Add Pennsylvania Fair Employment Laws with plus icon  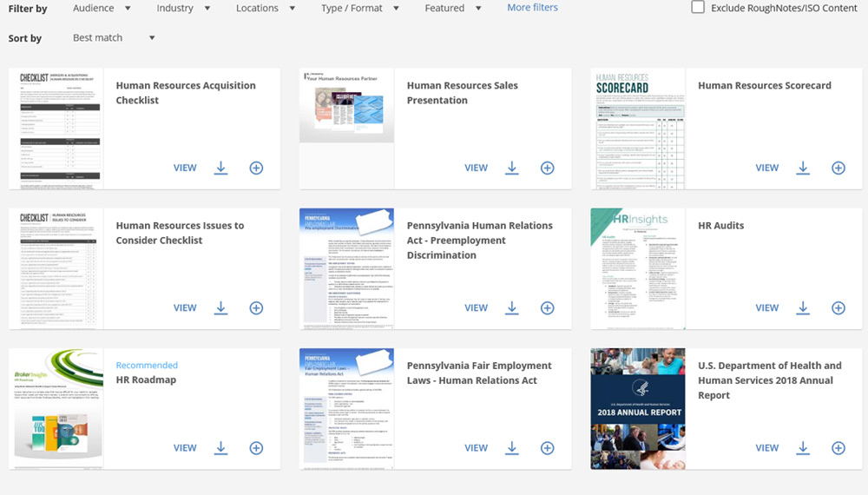coord(548,448)
